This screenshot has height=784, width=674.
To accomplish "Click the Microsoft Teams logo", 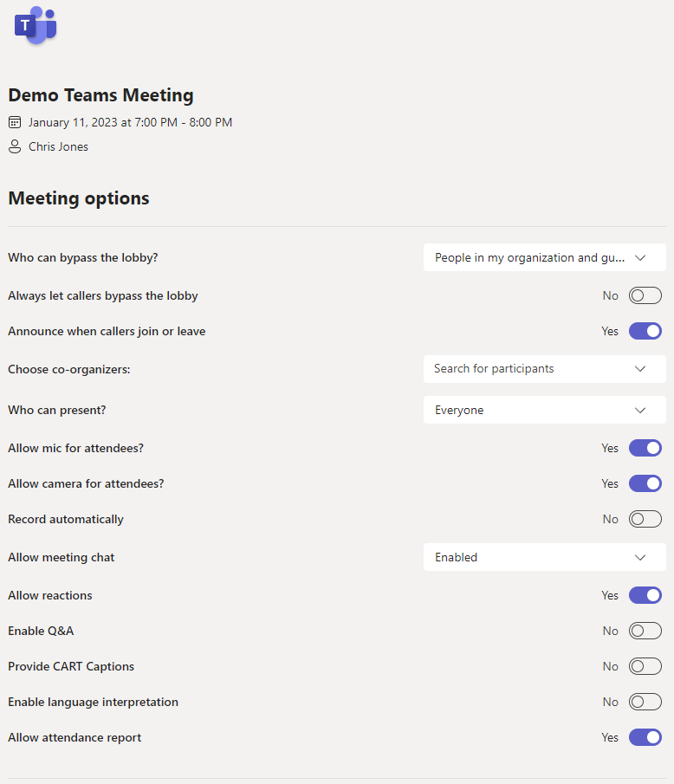I will pyautogui.click(x=36, y=25).
